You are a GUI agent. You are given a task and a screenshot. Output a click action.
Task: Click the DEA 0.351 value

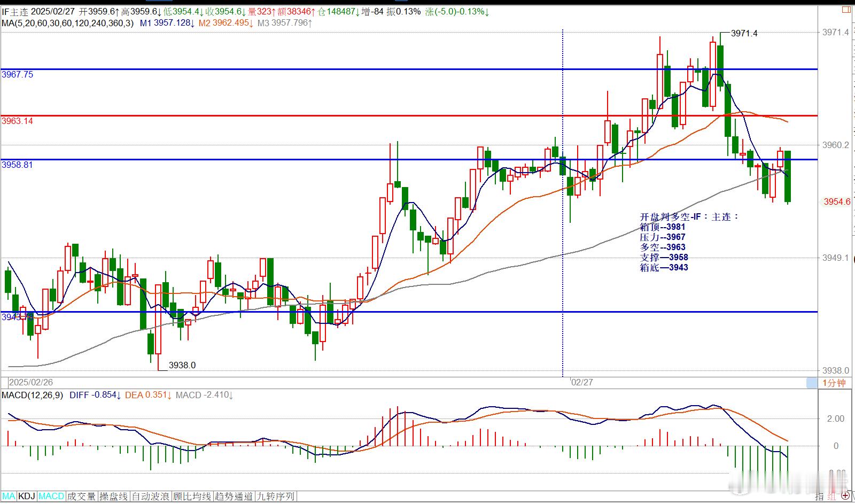(149, 396)
